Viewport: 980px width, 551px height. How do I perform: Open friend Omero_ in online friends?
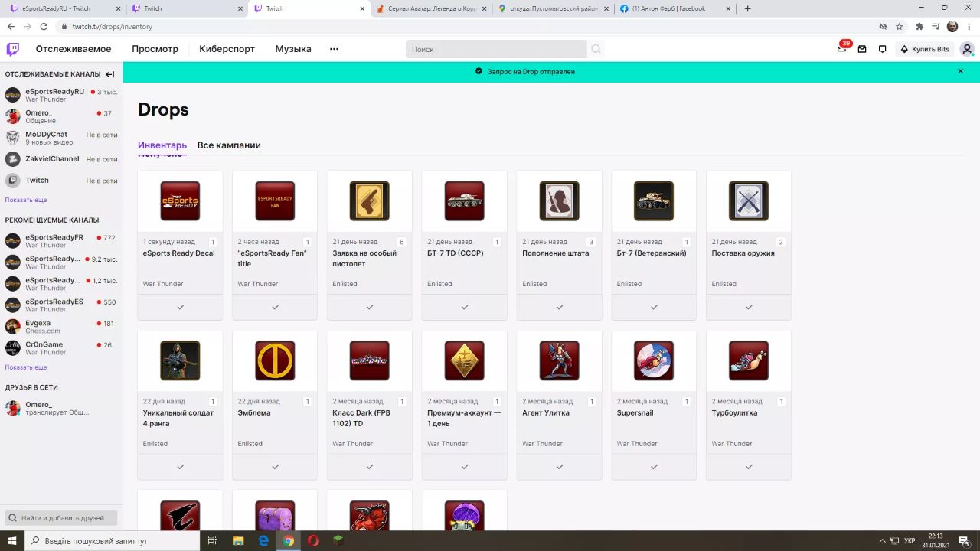(x=61, y=408)
